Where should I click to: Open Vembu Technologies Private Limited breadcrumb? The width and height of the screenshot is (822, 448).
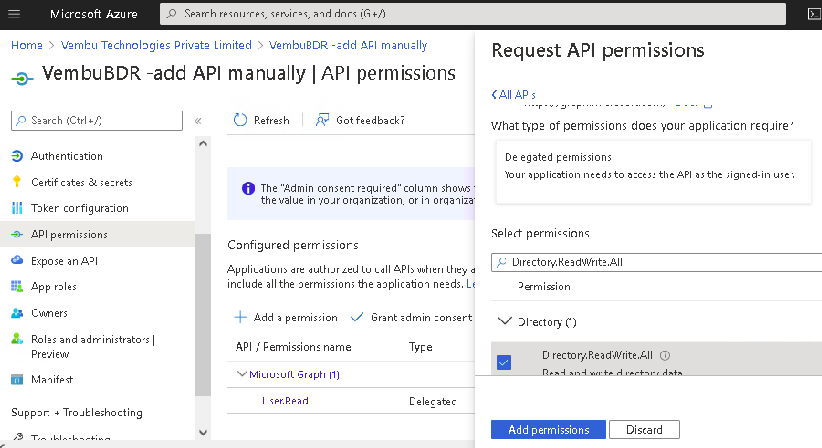point(156,45)
